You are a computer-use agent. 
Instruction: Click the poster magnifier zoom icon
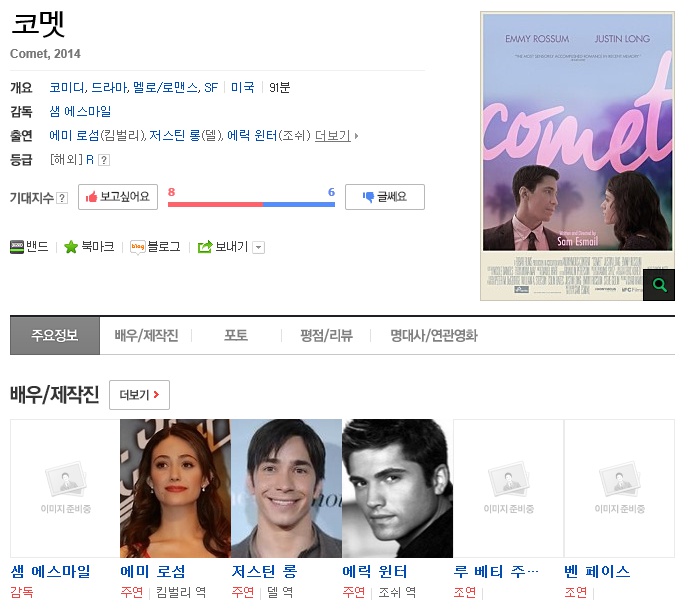pyautogui.click(x=659, y=285)
